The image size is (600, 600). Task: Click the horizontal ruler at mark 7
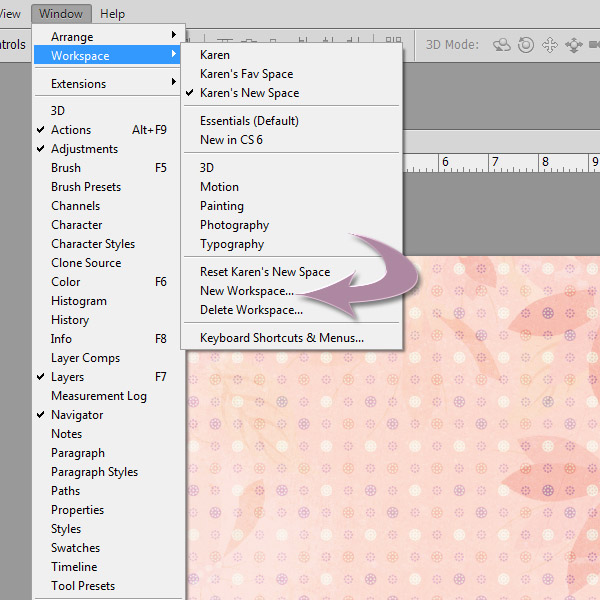[495, 162]
